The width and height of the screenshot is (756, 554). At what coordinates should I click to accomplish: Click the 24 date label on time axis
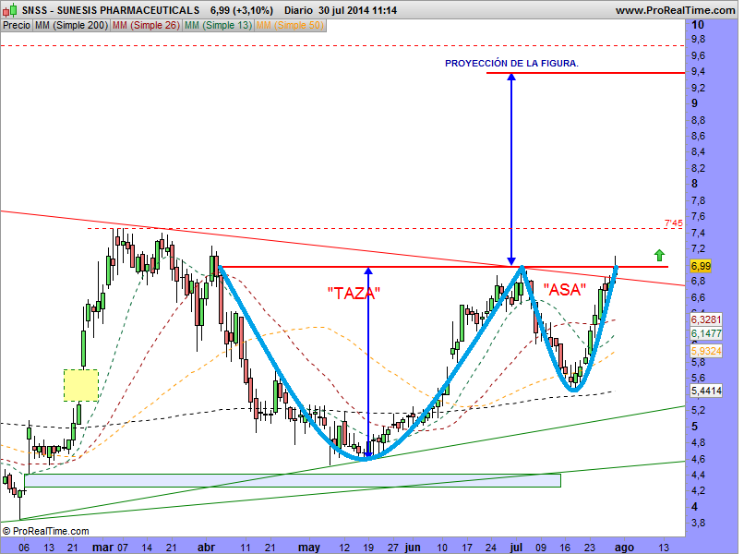pos(491,548)
